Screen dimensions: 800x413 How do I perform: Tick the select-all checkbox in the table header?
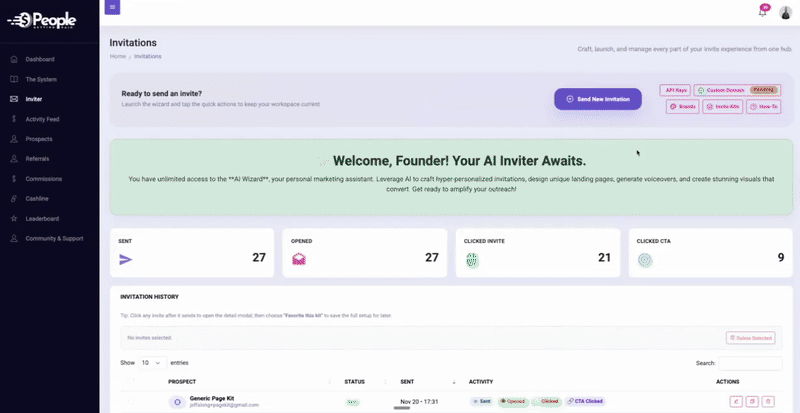(x=131, y=381)
